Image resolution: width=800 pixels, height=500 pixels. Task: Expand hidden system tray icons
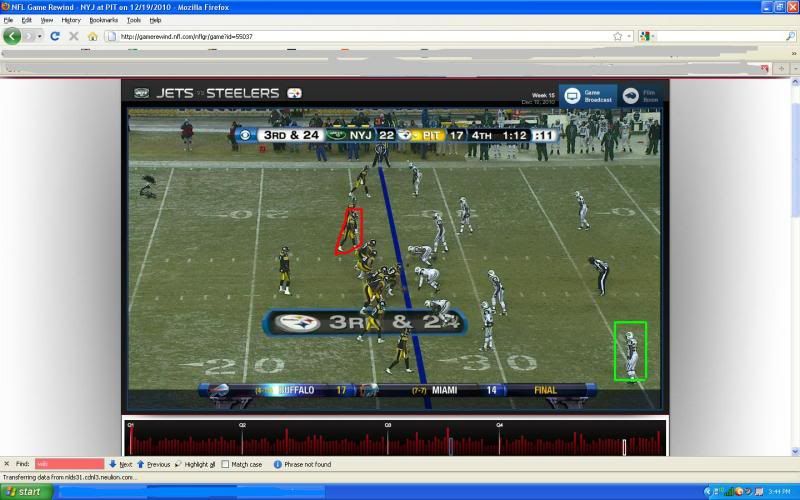(x=707, y=492)
